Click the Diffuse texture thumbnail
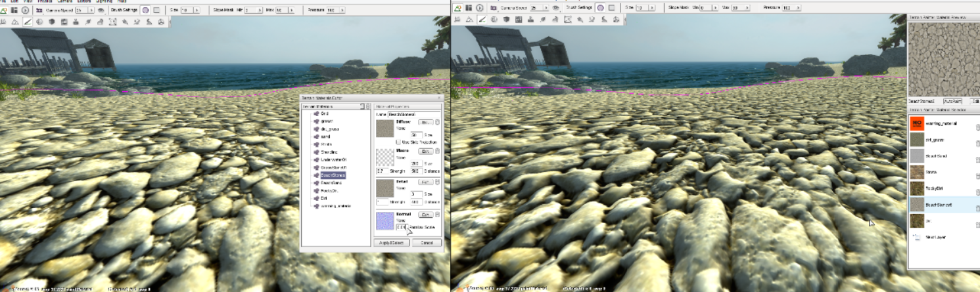980x292 pixels. 384,129
